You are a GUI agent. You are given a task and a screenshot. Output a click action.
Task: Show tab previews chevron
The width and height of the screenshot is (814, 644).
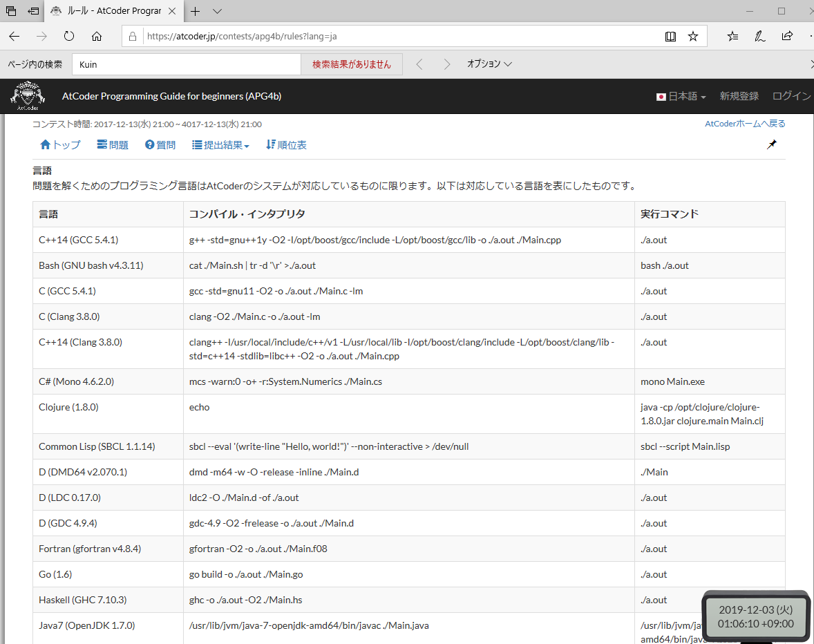(x=218, y=11)
